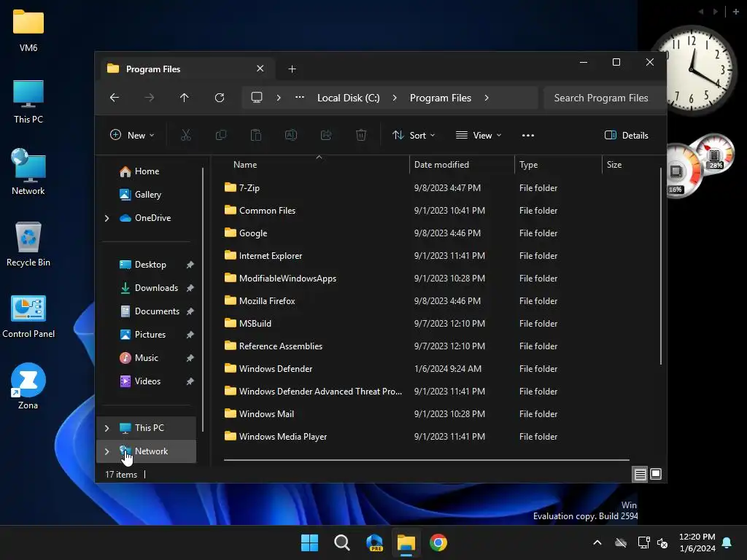Open the Windows Start button

309,542
